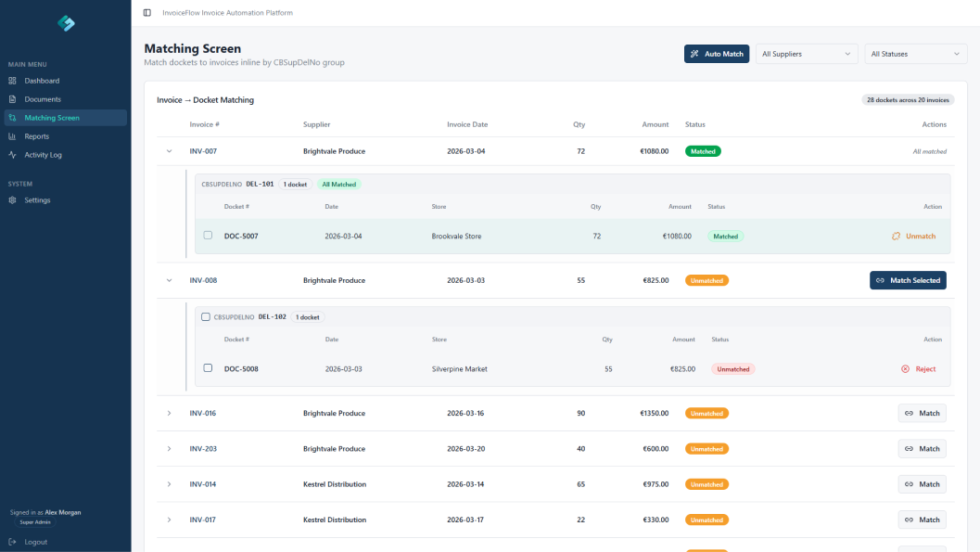Open Activity Log page
Viewport: 980px width, 552px height.
pos(66,155)
